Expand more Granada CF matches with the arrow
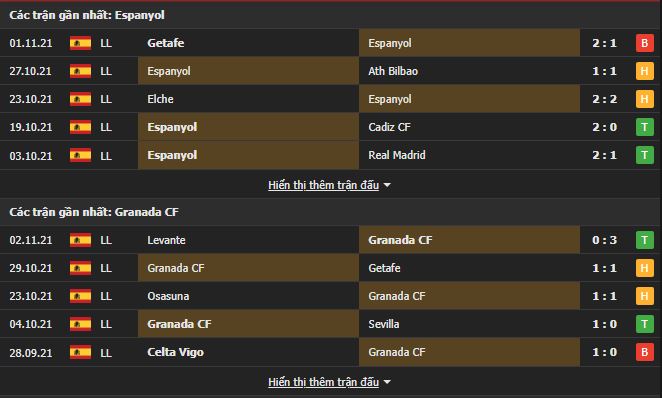 click(387, 382)
